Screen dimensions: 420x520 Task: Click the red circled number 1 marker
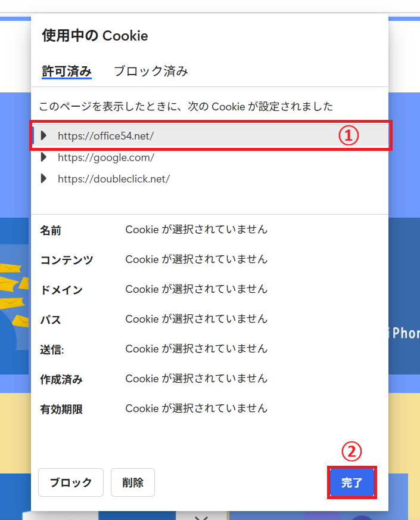click(x=349, y=136)
